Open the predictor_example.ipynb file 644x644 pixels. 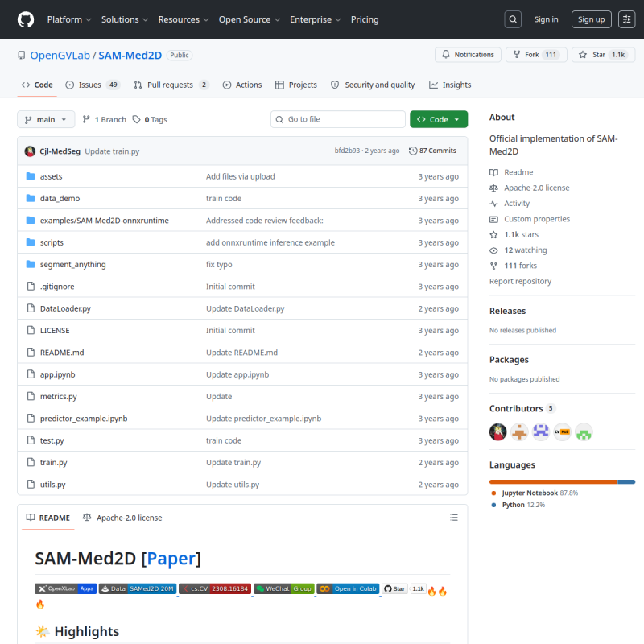(84, 419)
